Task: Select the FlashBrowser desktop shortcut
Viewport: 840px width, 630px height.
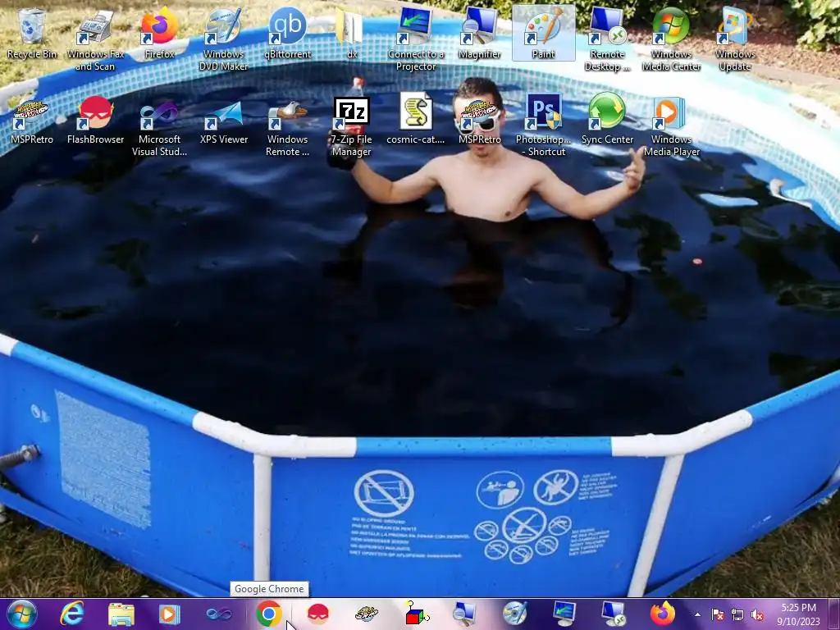Action: point(95,119)
